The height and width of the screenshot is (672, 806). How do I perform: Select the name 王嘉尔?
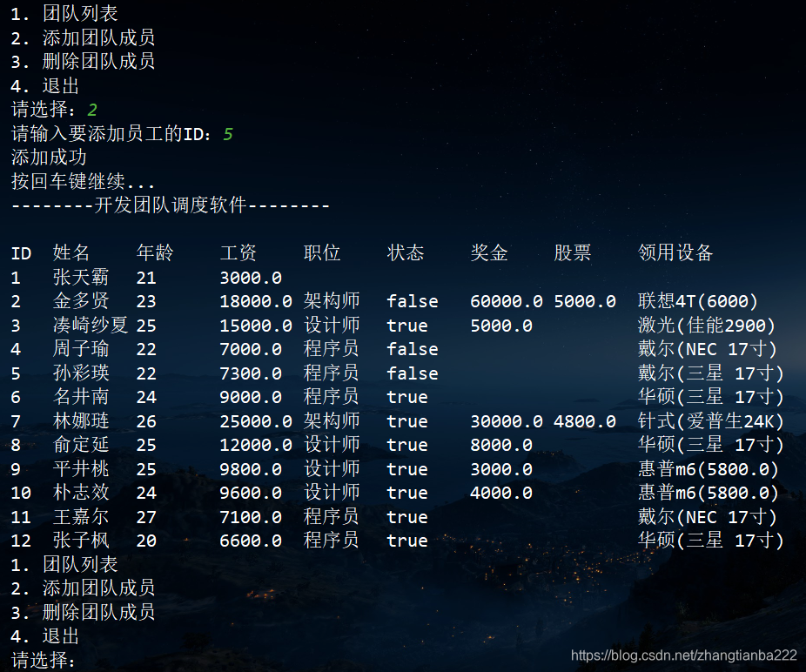click(x=81, y=517)
